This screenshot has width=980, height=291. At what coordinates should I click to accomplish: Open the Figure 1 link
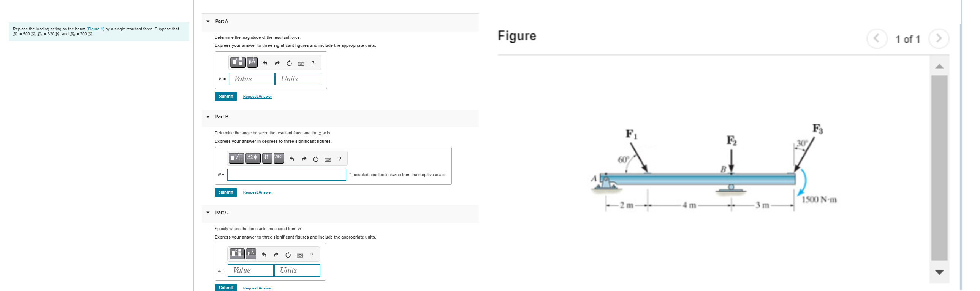pos(95,29)
